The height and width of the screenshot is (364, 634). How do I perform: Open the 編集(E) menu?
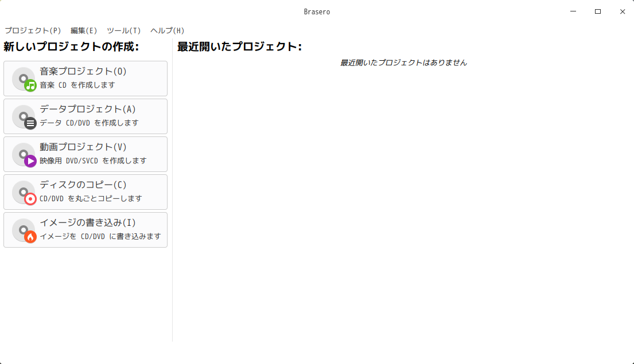(84, 31)
